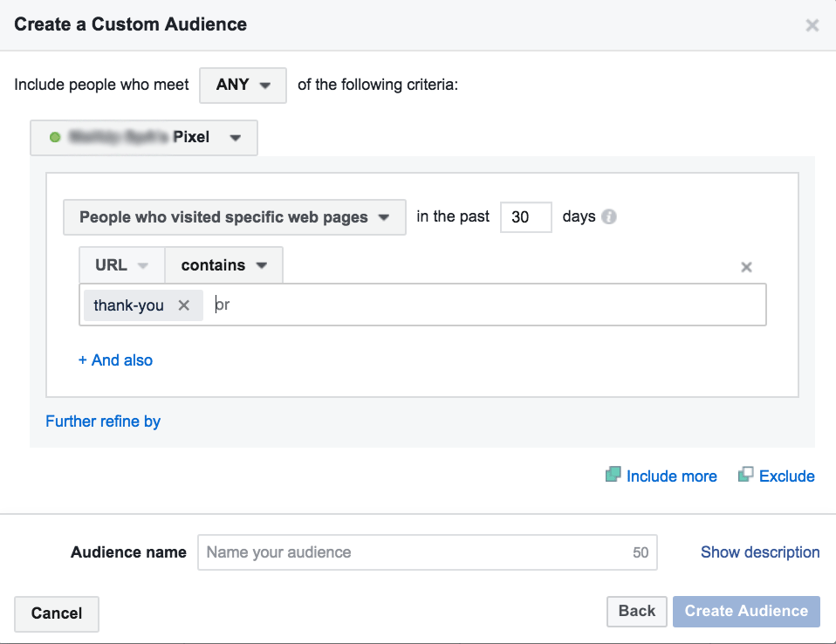
Task: Click the Create Audience button
Action: (x=746, y=611)
